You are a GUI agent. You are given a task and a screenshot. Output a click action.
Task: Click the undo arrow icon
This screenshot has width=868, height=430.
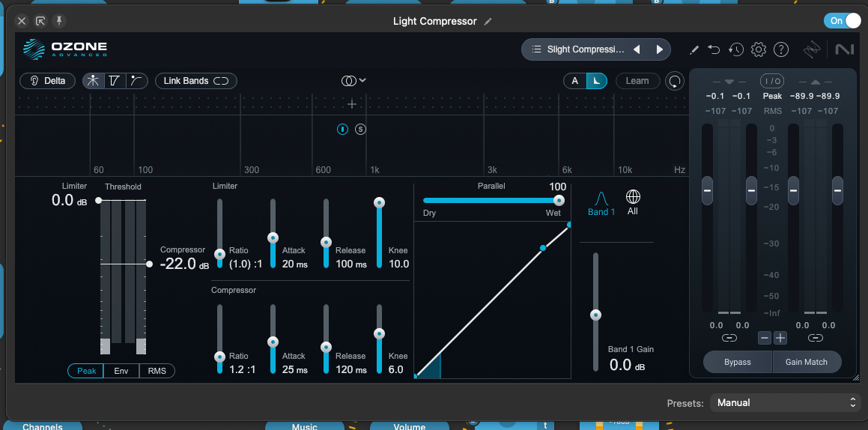714,49
